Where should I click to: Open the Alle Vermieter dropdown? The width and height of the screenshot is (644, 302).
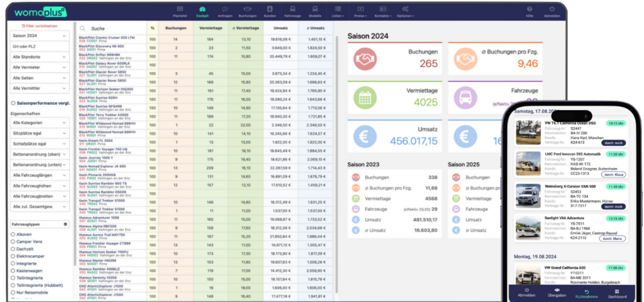pos(40,67)
